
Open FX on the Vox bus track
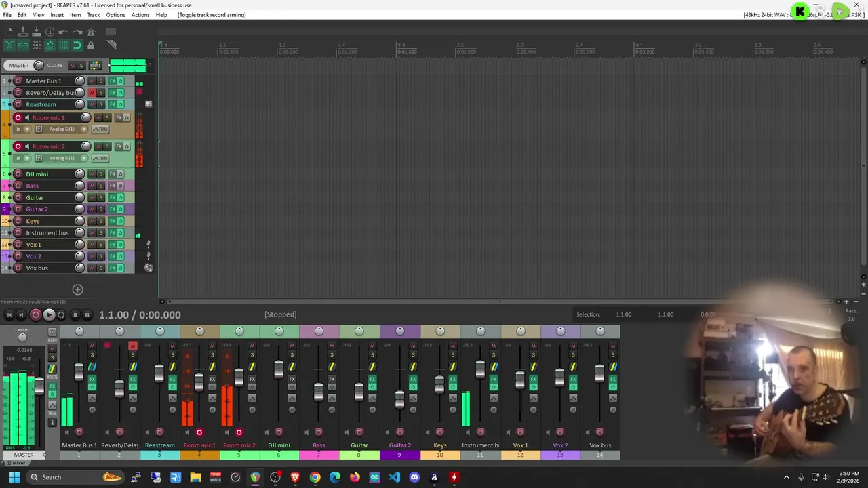pos(113,268)
